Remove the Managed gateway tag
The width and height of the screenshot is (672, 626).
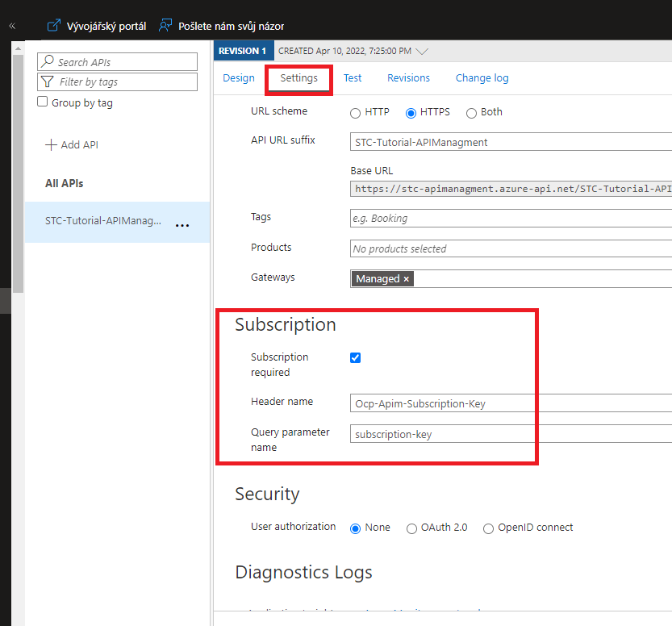407,279
